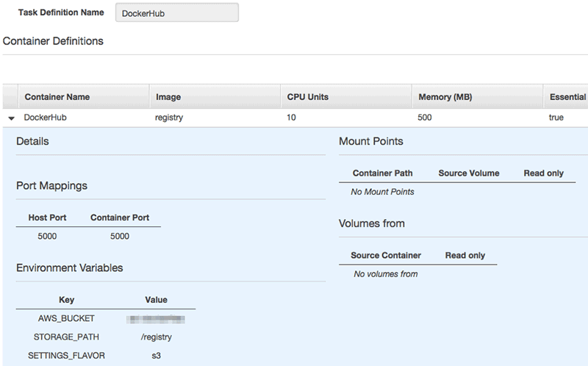Click the CPU Units column header
The height and width of the screenshot is (366, 588).
307,97
